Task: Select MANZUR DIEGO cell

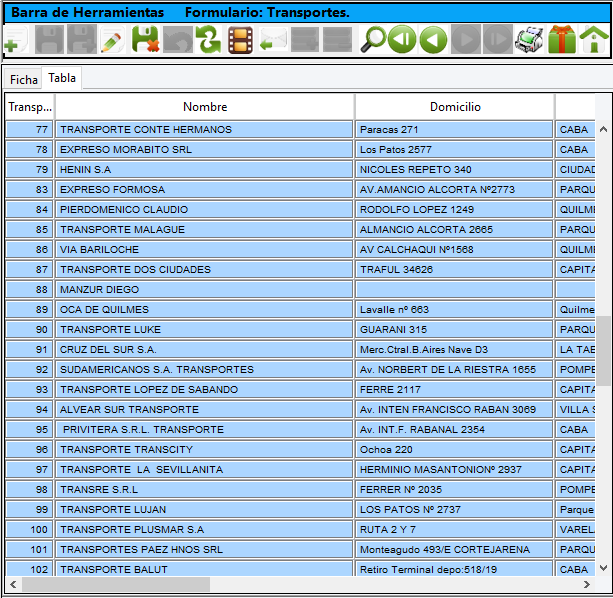Action: (204, 289)
